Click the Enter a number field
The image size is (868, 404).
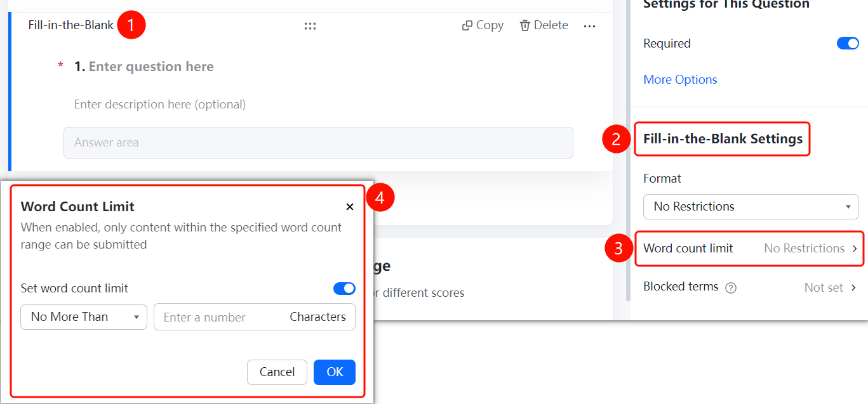[255, 317]
